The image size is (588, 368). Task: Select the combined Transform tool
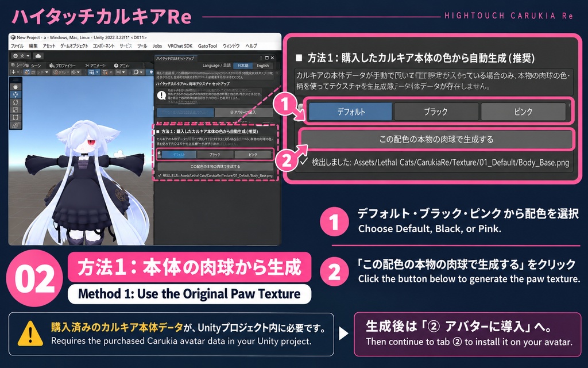tap(16, 125)
